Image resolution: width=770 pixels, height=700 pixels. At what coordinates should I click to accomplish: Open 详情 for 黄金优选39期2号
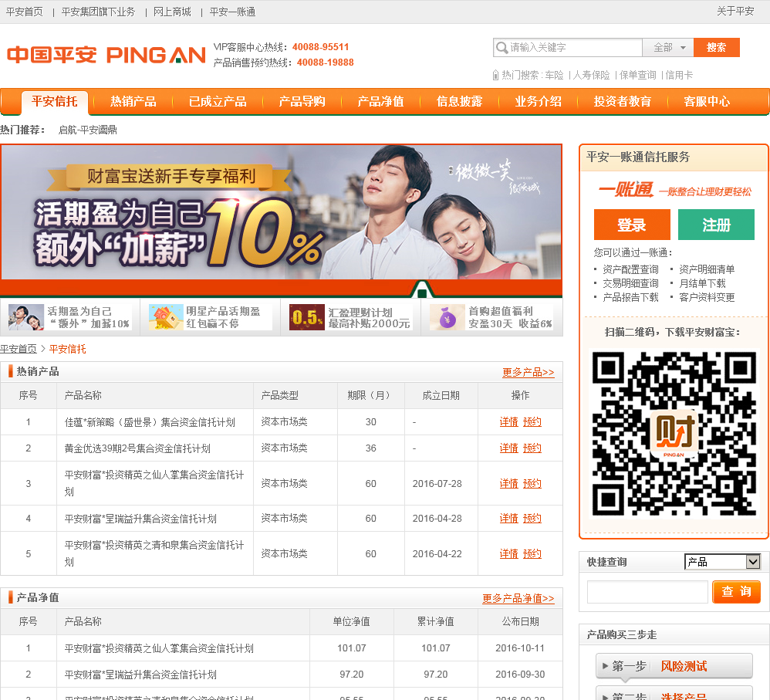[x=508, y=448]
